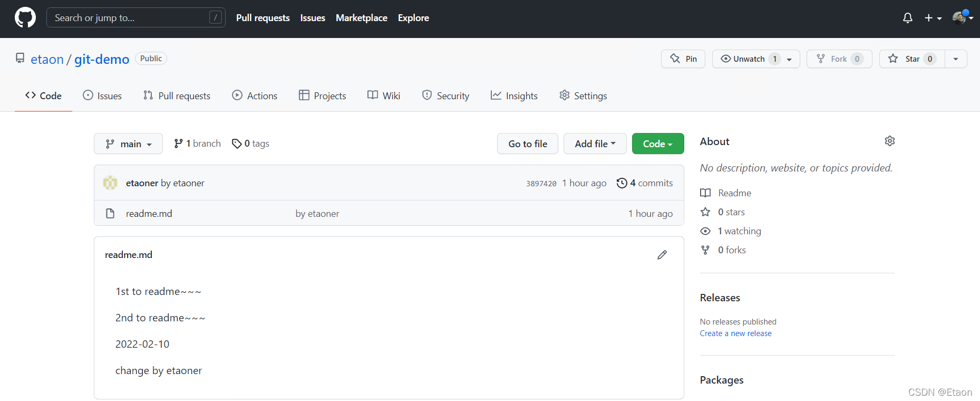This screenshot has width=980, height=401.
Task: Click the GitHub logo home icon
Action: pyautogui.click(x=25, y=17)
